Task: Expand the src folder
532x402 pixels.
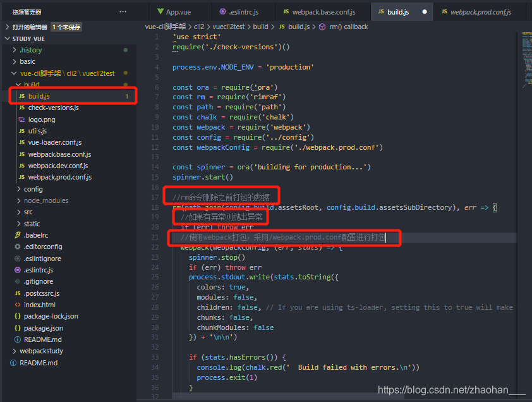Action: [x=19, y=212]
